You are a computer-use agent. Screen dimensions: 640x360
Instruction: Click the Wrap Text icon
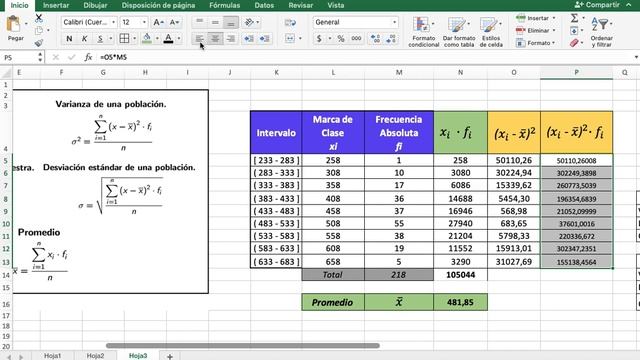coord(290,22)
